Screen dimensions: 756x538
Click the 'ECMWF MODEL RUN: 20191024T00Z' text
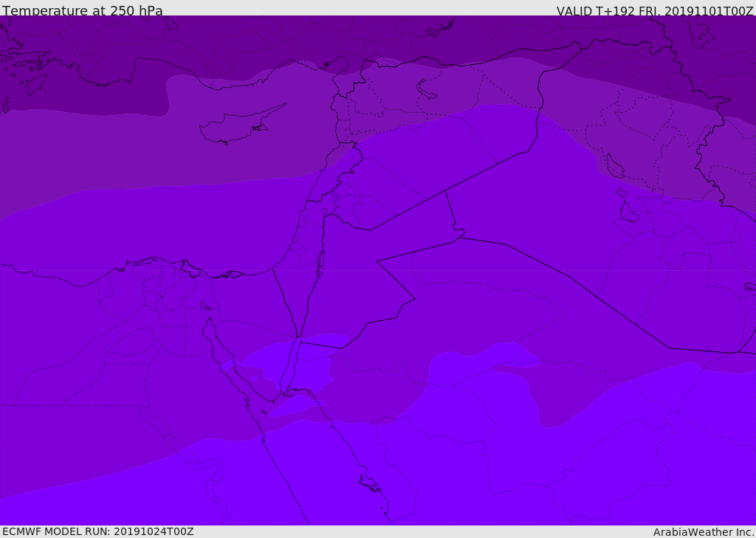[98, 531]
